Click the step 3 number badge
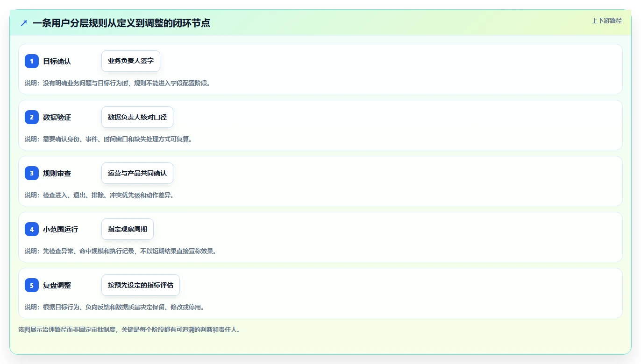641x364 pixels. coord(32,173)
